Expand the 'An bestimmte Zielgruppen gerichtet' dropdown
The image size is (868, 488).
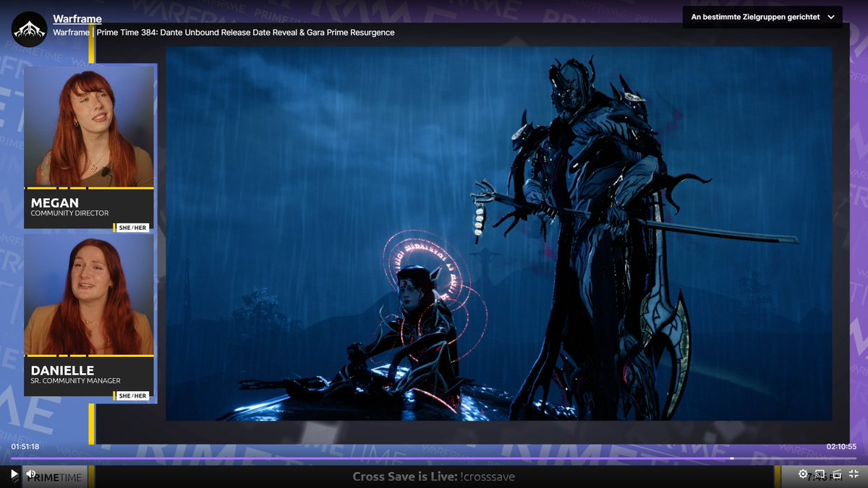pyautogui.click(x=762, y=17)
